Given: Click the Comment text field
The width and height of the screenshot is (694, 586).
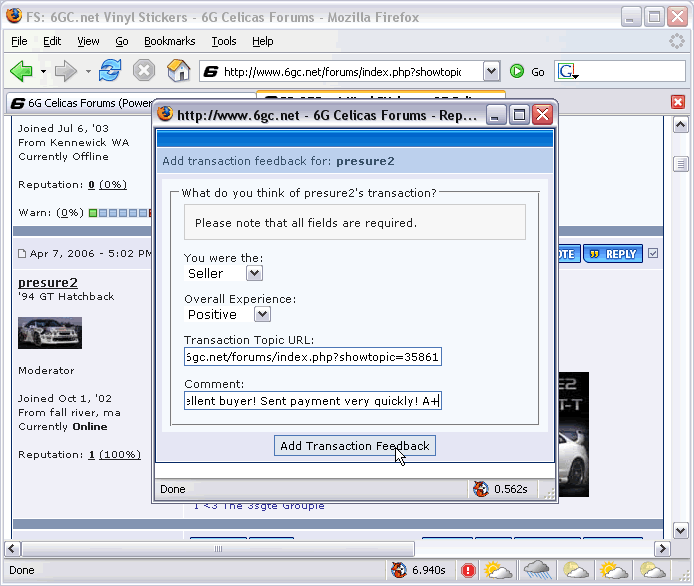Looking at the screenshot, I should click(x=313, y=401).
